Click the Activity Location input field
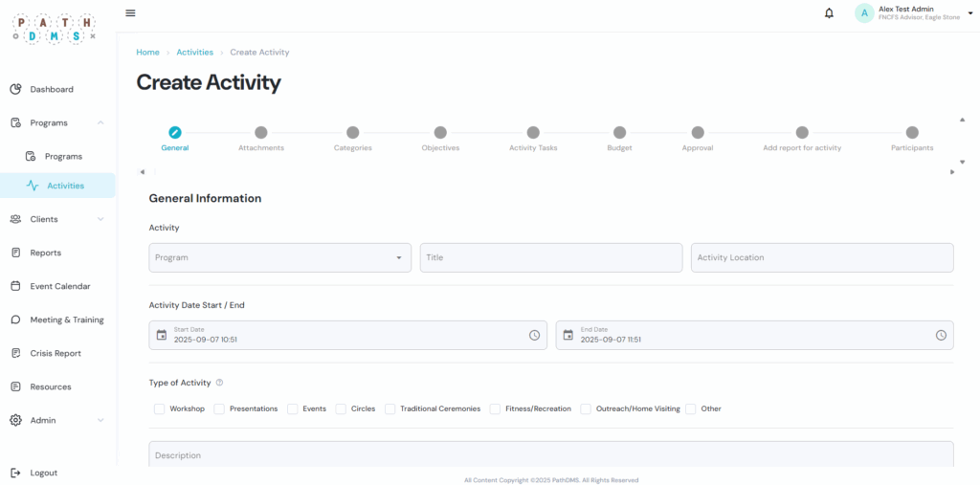The image size is (980, 485). tap(821, 257)
